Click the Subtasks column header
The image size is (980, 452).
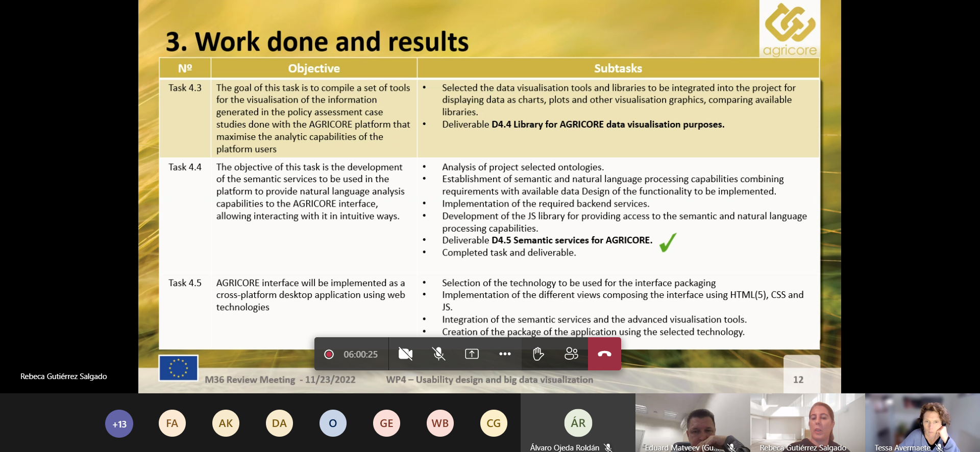[618, 68]
